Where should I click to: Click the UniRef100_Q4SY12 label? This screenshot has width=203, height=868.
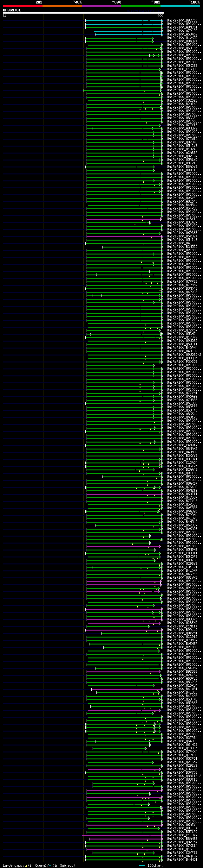pos(182,219)
